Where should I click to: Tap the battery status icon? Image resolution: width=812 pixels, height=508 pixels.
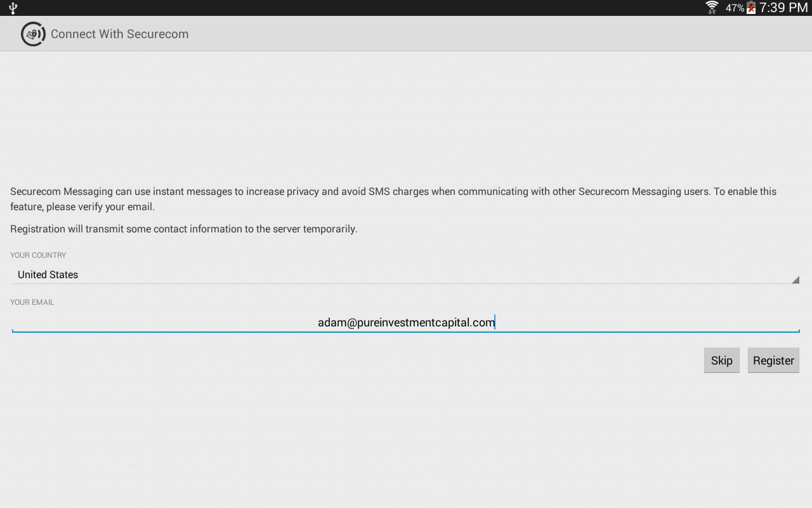(751, 8)
